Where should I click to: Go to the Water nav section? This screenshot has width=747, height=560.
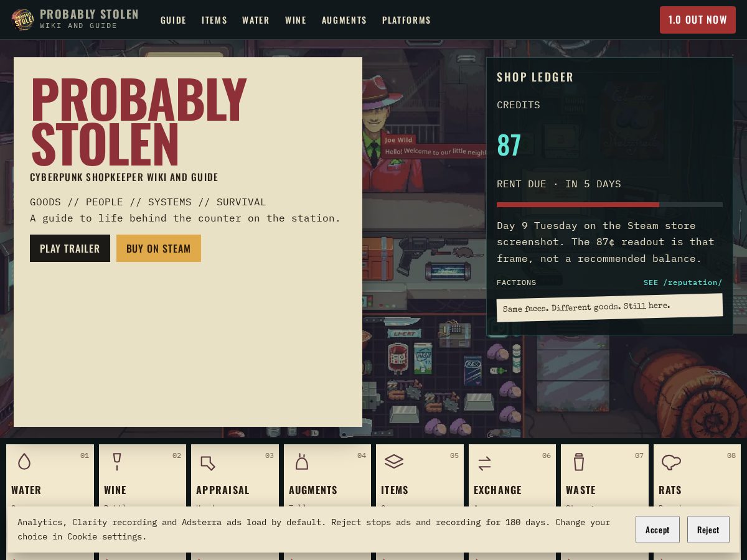pos(256,20)
